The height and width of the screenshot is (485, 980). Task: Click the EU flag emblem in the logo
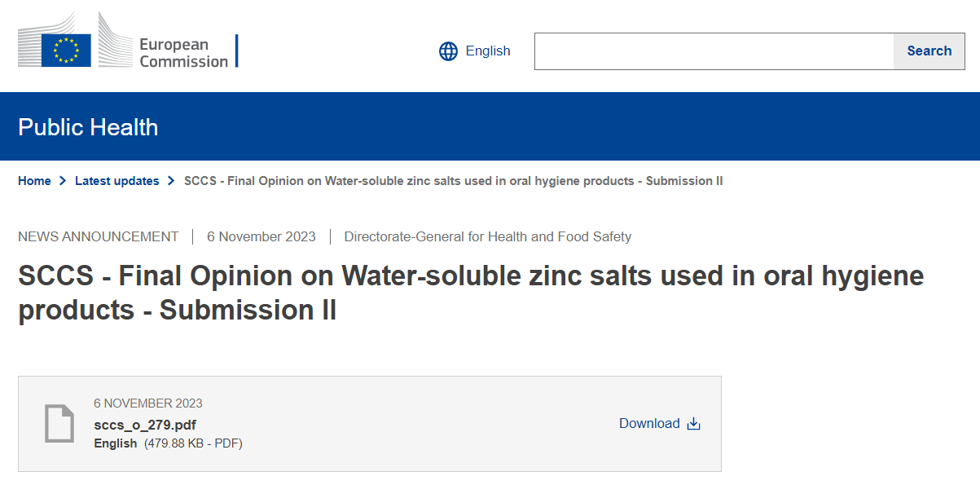[66, 50]
